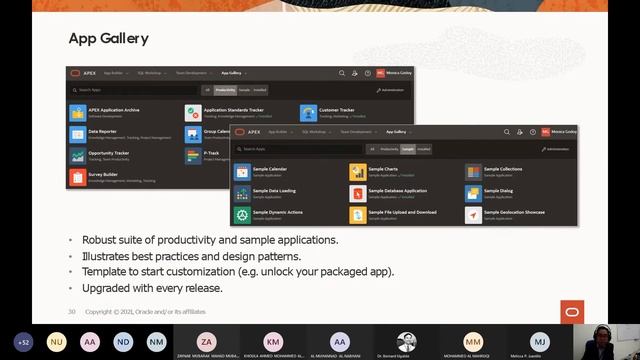Screen dimensions: 640x360
Task: Open Sample Geolocation Showcase icon
Action: 473,215
